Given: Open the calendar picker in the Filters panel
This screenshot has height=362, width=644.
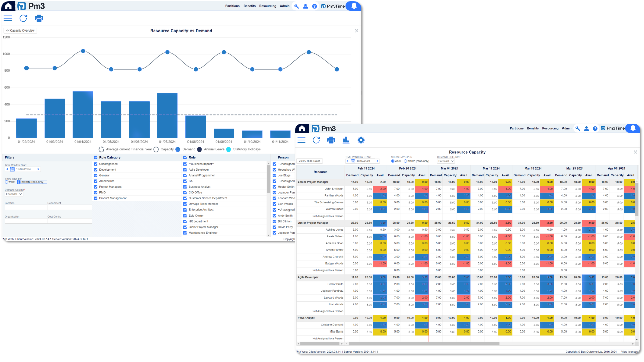Looking at the screenshot, I should click(12, 169).
